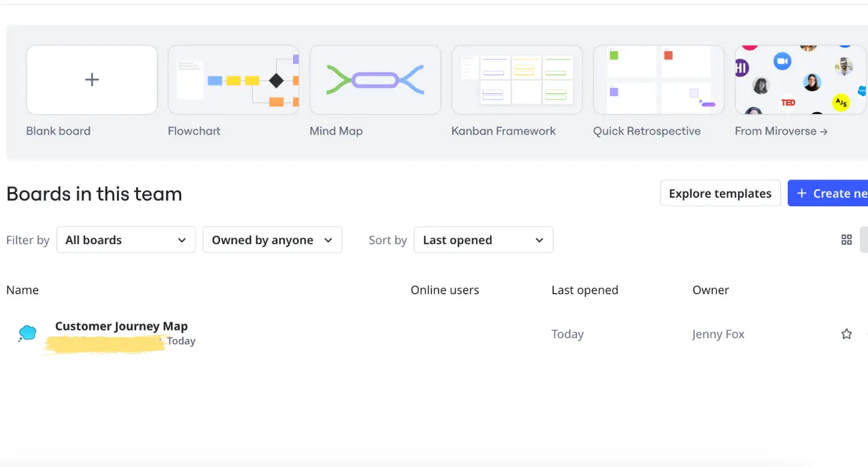This screenshot has width=868, height=467.
Task: Click the From Miroverse link text
Action: [x=781, y=131]
